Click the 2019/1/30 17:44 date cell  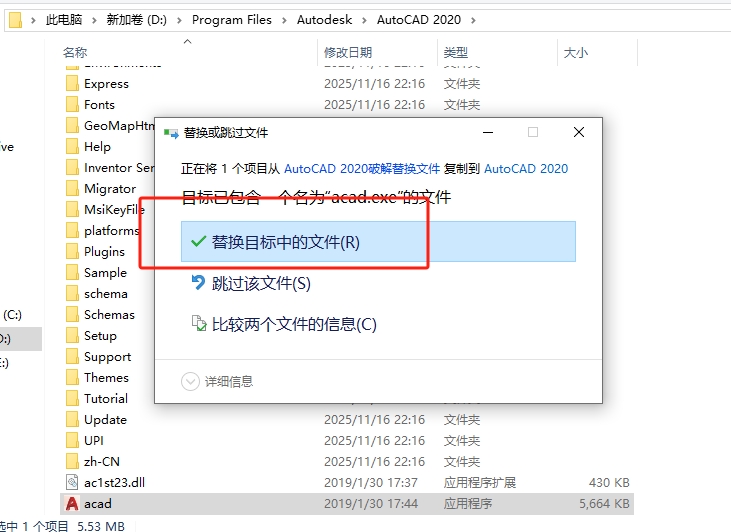371,504
